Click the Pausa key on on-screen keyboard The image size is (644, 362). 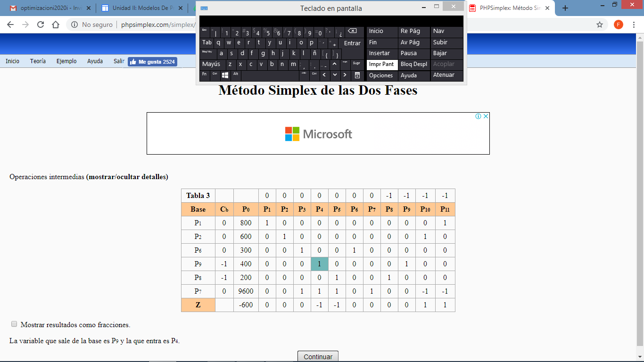(x=413, y=53)
